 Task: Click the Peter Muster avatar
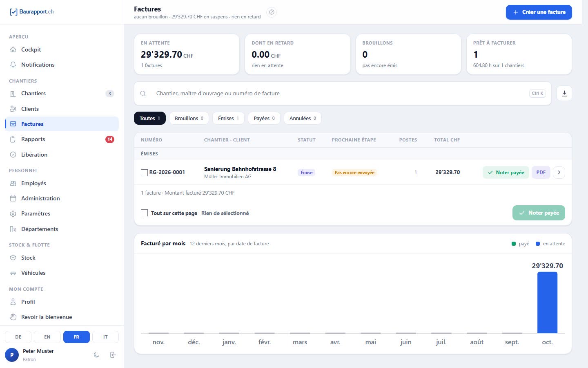[11, 355]
